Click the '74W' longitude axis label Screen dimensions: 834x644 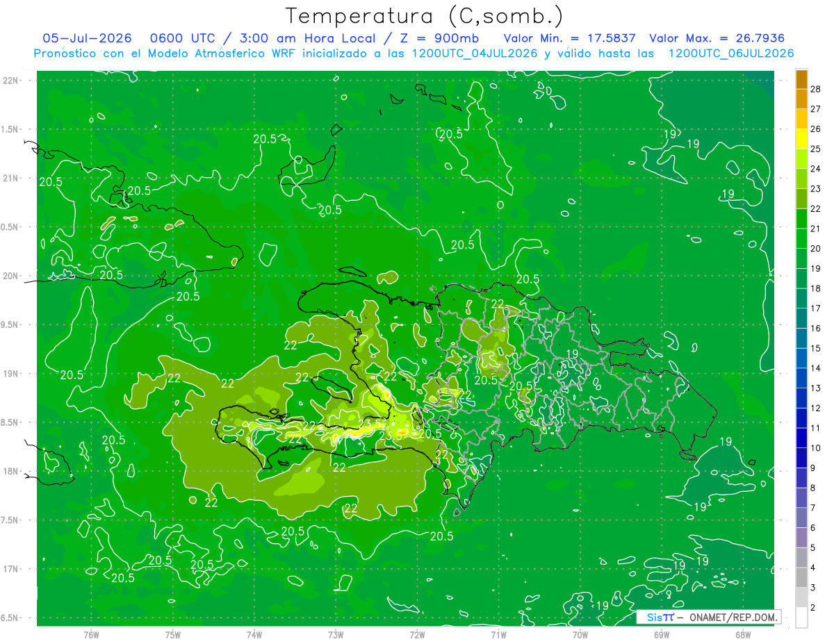pos(254,634)
